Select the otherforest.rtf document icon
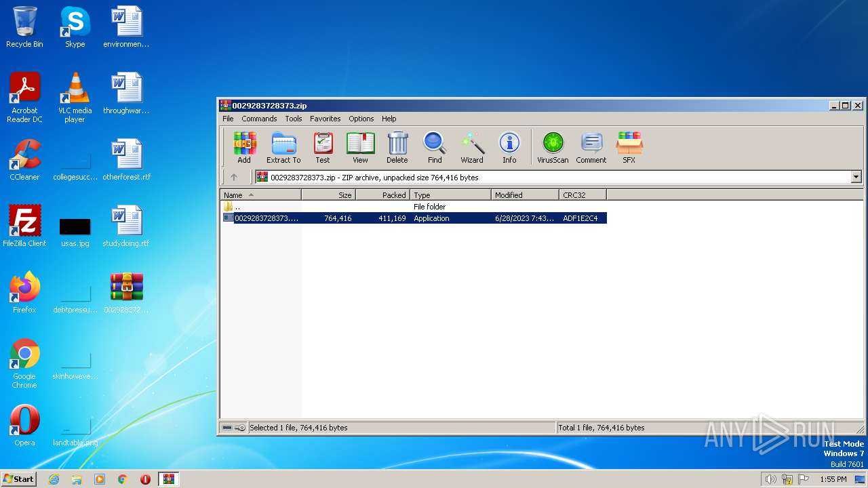 [126, 160]
